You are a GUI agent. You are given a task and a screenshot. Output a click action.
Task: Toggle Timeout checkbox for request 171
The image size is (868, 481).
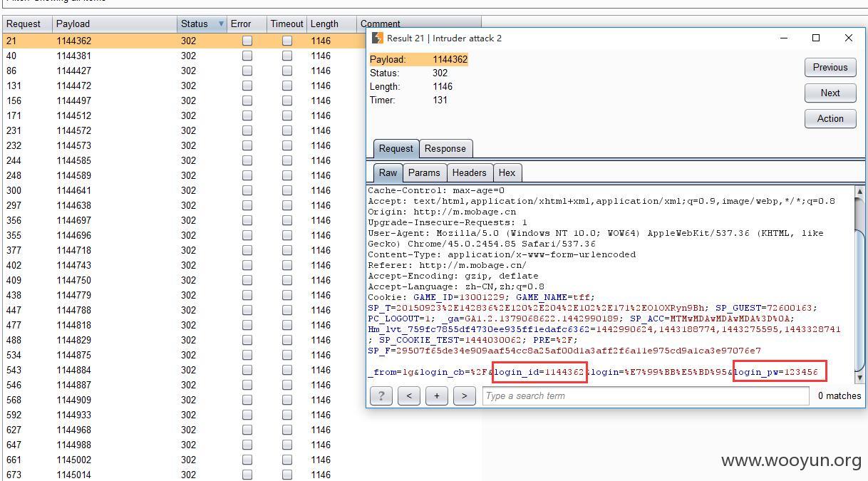pos(287,115)
